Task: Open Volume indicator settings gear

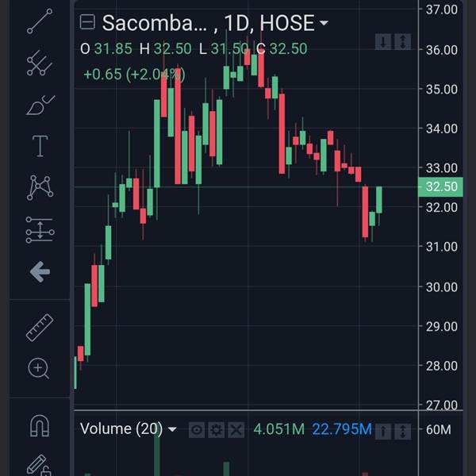Action: click(x=216, y=430)
